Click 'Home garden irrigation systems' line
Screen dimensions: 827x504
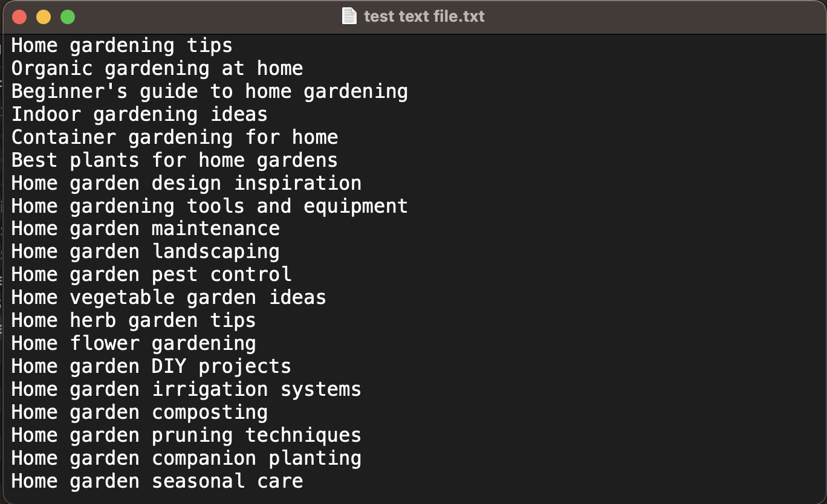(186, 390)
